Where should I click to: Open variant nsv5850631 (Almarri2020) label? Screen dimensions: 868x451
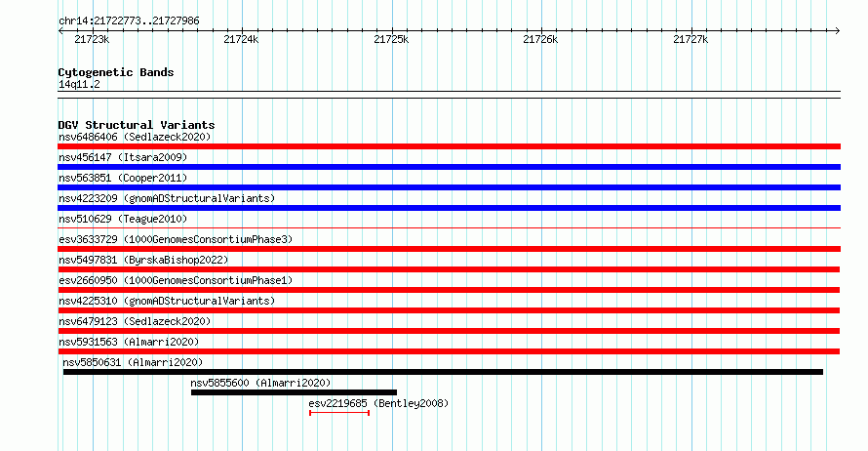pos(133,362)
